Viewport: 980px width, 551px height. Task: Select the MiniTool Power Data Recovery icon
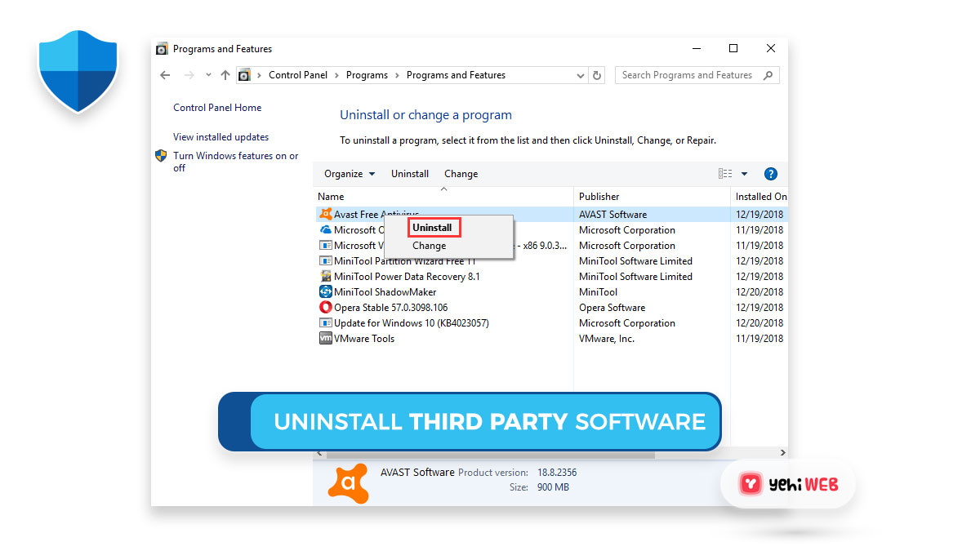tap(326, 276)
